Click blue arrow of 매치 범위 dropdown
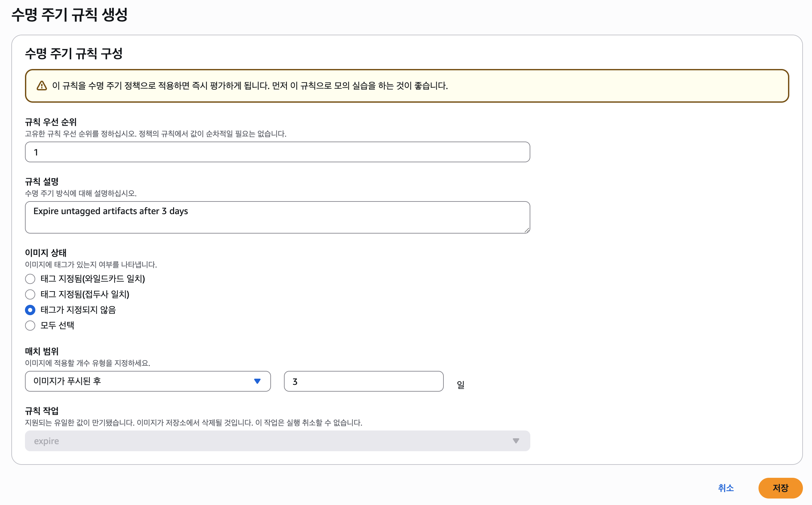This screenshot has height=505, width=812. [x=257, y=381]
